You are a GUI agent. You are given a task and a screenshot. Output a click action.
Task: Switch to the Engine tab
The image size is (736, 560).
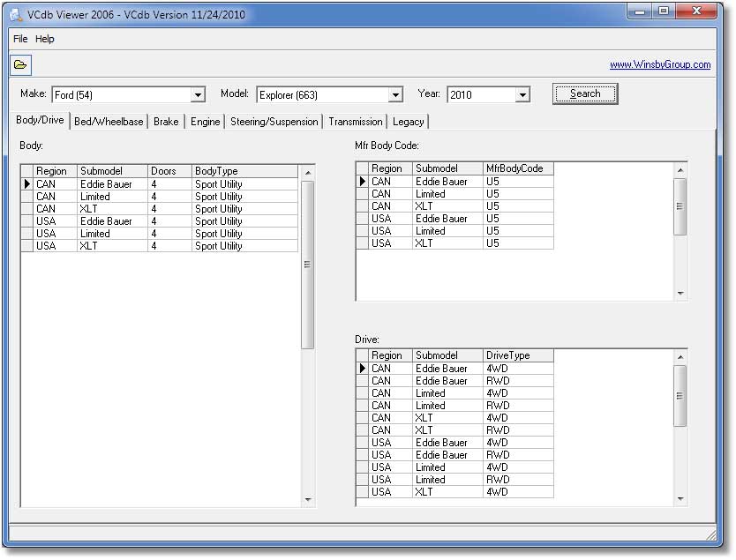[x=205, y=122]
